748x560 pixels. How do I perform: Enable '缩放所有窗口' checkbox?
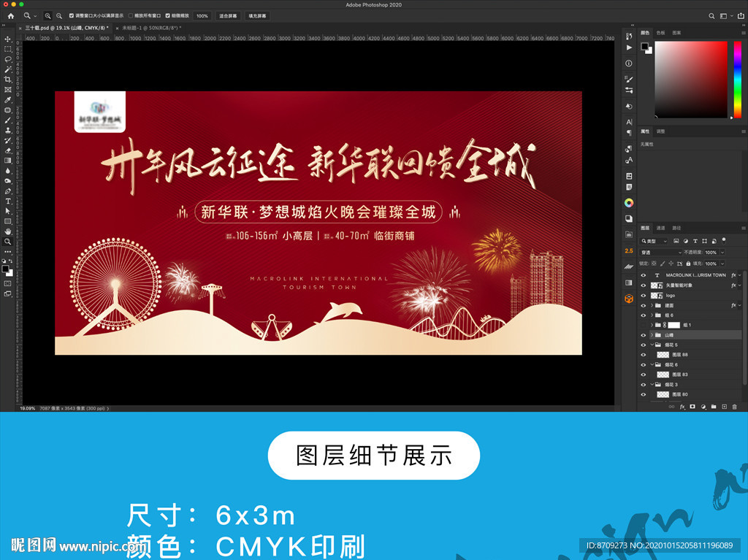pyautogui.click(x=131, y=16)
